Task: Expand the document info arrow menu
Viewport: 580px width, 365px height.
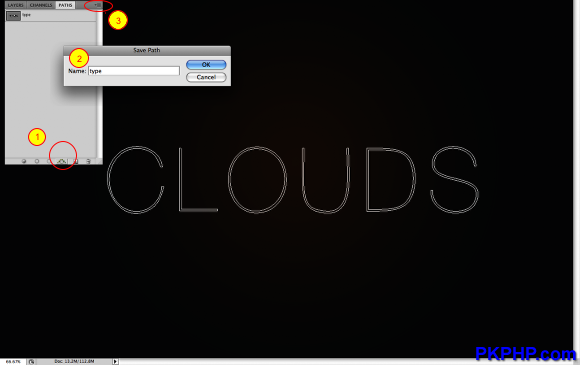Action: pyautogui.click(x=115, y=361)
